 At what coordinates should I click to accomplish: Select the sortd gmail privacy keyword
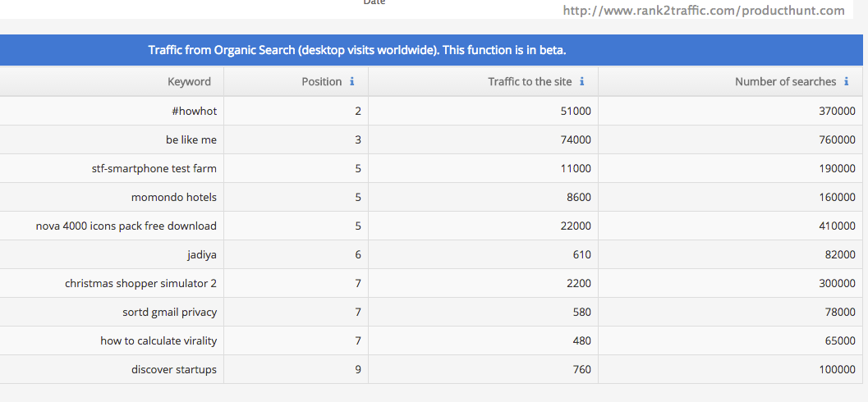[170, 313]
